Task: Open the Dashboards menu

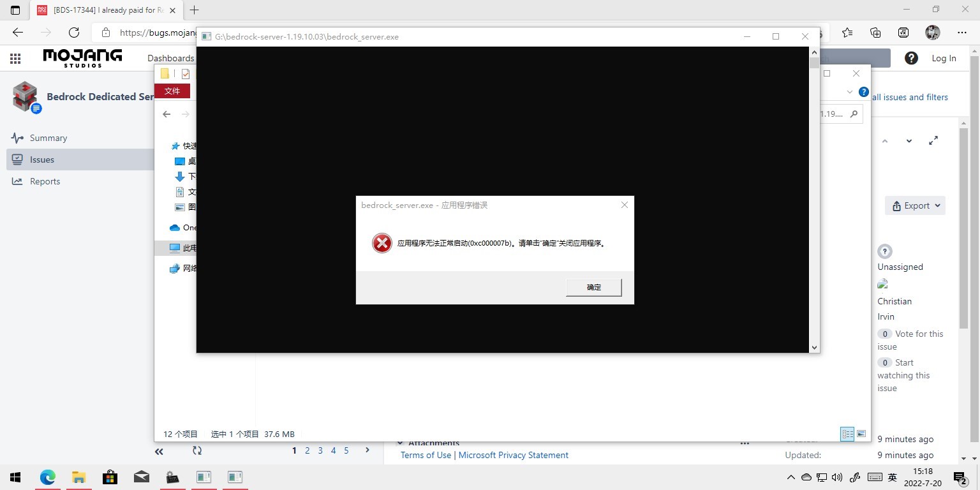Action: coord(170,58)
